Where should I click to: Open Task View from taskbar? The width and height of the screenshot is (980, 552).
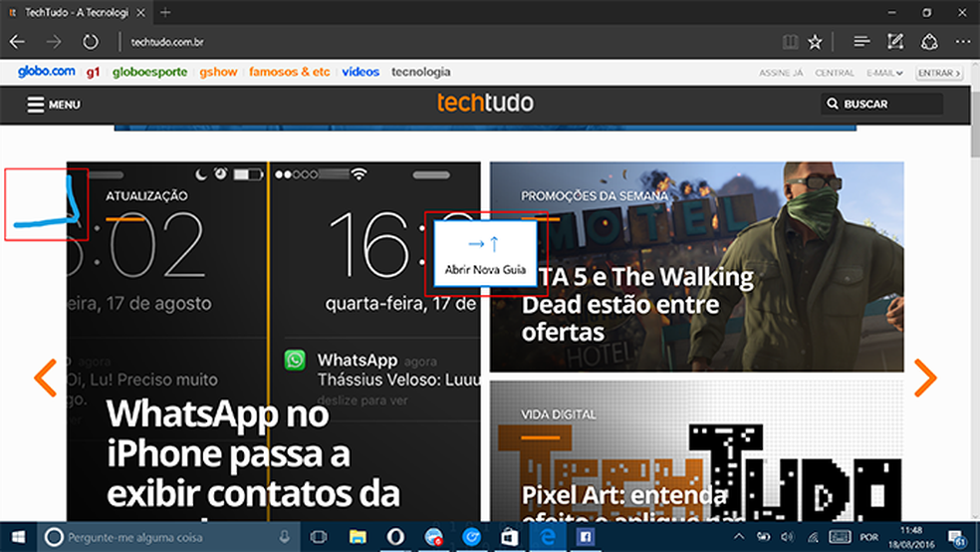[x=319, y=537]
